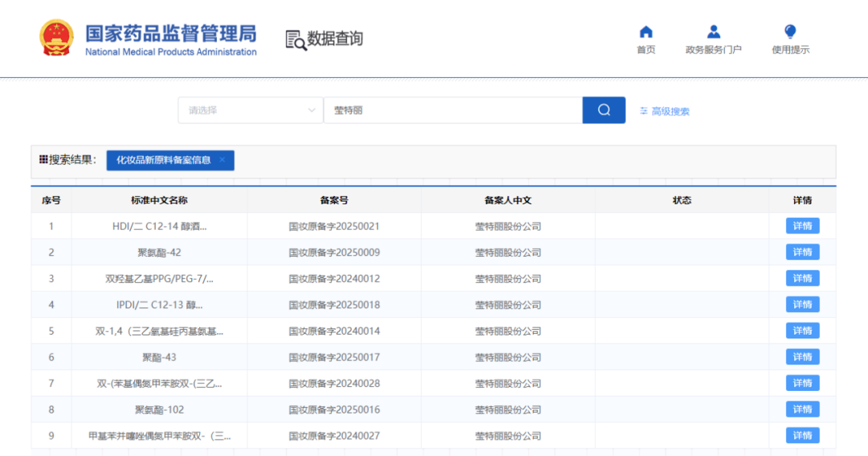868x456 pixels.
Task: Select cell 双-(苯基偶氮甲苯胺双-(三乙...
Action: tap(159, 384)
